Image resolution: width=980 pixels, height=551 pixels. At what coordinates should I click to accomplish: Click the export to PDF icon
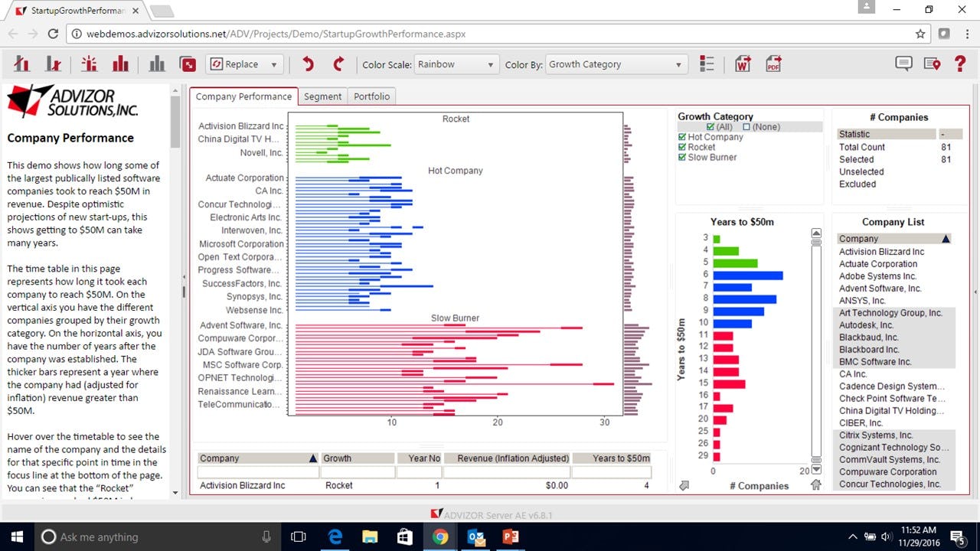[x=773, y=64]
